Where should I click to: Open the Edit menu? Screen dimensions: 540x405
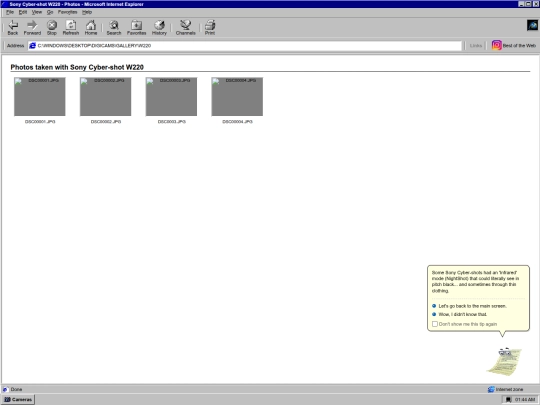(x=23, y=12)
